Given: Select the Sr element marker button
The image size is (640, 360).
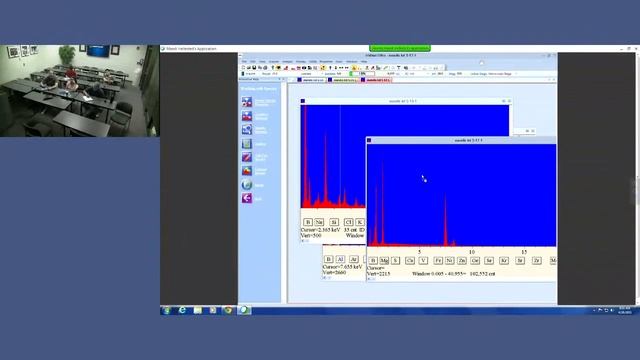Looking at the screenshot, I should pyautogui.click(x=520, y=260).
